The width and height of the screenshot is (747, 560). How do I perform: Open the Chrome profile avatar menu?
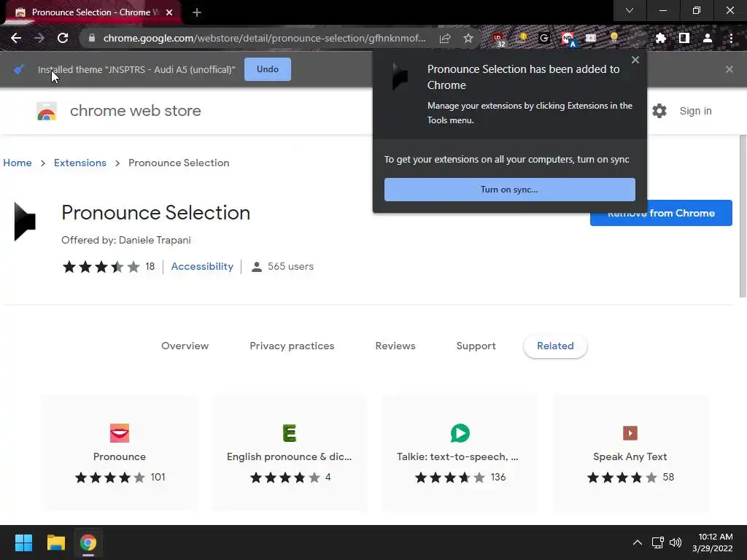(x=708, y=38)
